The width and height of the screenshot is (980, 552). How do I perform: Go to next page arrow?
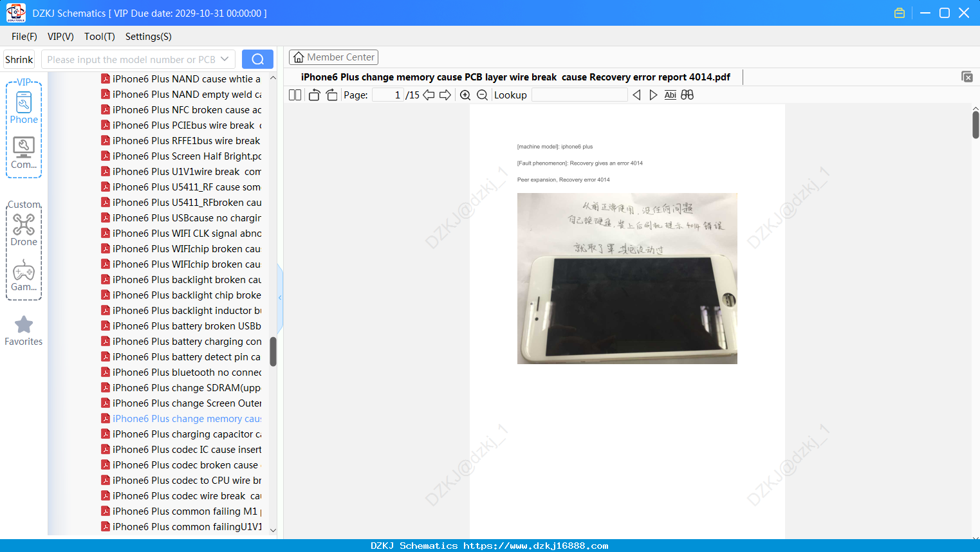point(445,95)
